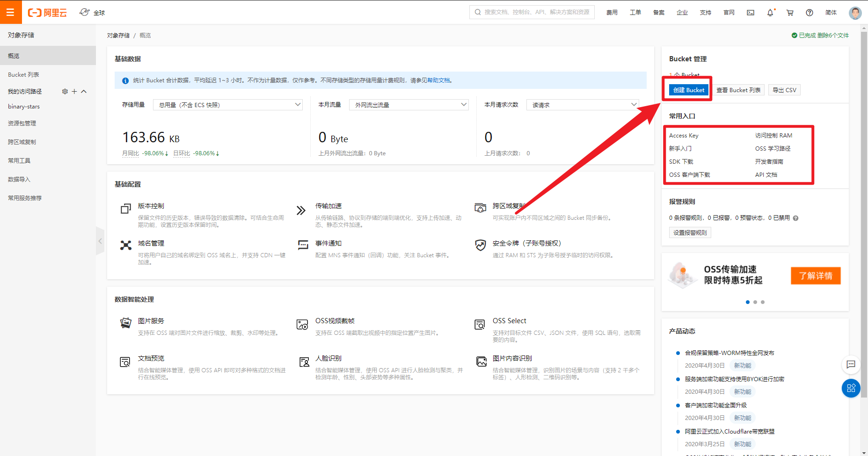
Task: Open the 安全令牌 shield icon
Action: (x=481, y=245)
